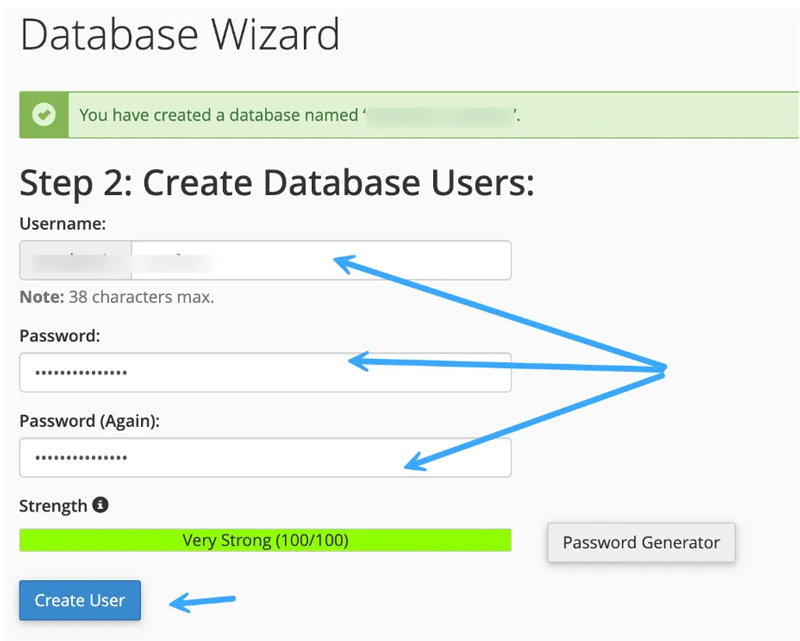This screenshot has height=641, width=800.
Task: Click the 38 characters max note
Action: 116,297
